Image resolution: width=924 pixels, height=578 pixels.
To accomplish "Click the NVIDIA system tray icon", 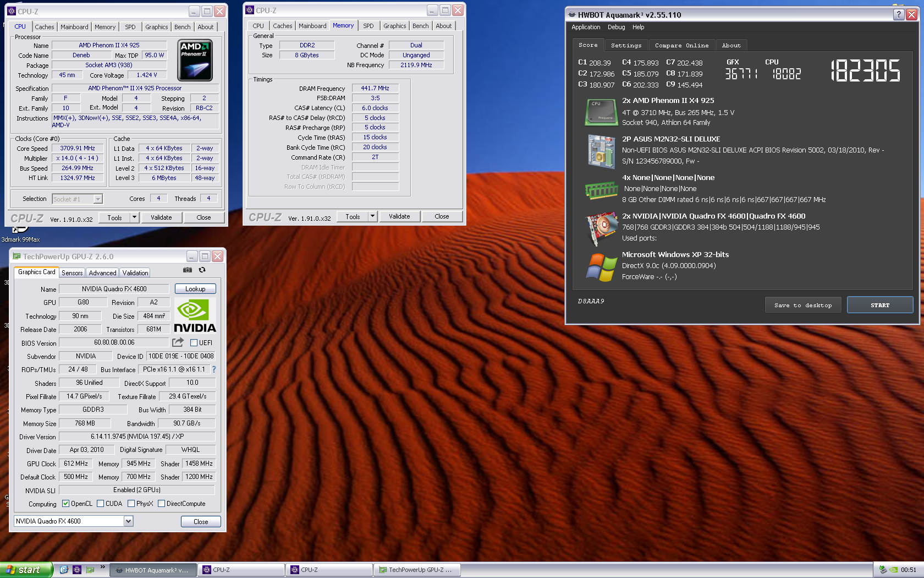I will click(894, 570).
